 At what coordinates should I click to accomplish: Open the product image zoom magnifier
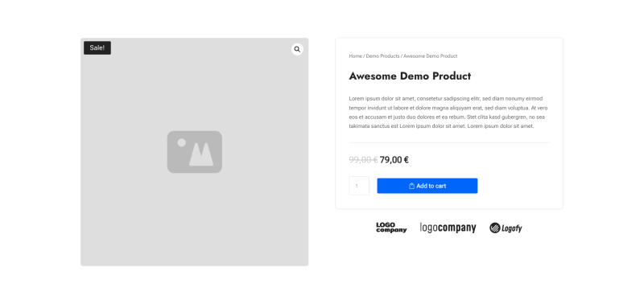pyautogui.click(x=297, y=49)
